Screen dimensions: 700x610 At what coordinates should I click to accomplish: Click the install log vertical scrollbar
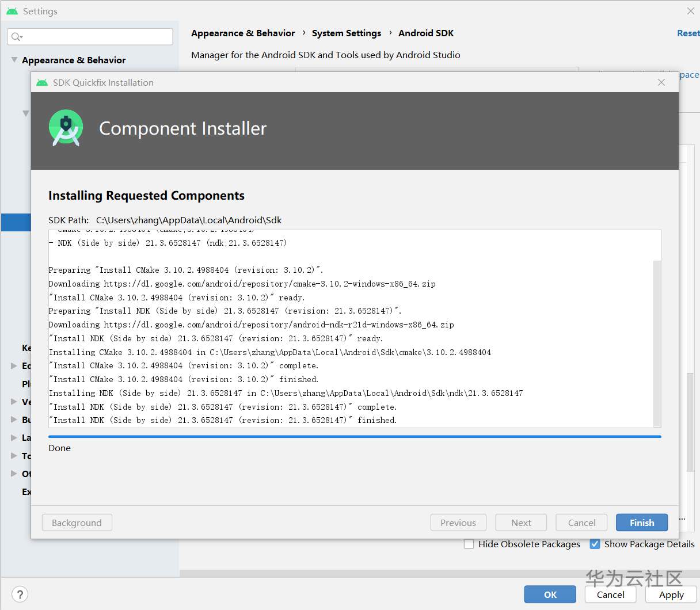click(657, 342)
